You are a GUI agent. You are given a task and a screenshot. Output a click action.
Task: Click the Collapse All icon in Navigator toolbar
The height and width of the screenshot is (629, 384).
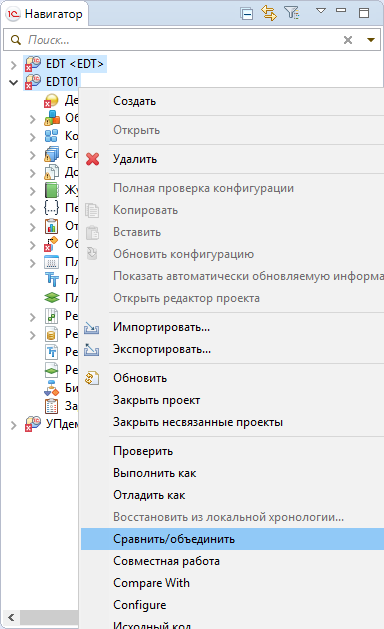tap(247, 14)
